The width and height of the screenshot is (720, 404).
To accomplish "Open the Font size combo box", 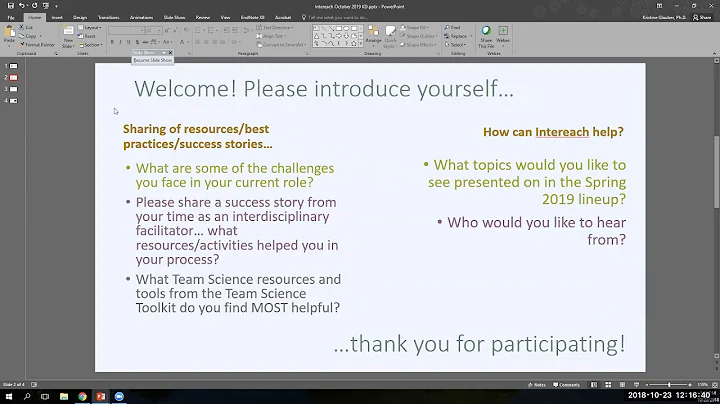I will (153, 30).
